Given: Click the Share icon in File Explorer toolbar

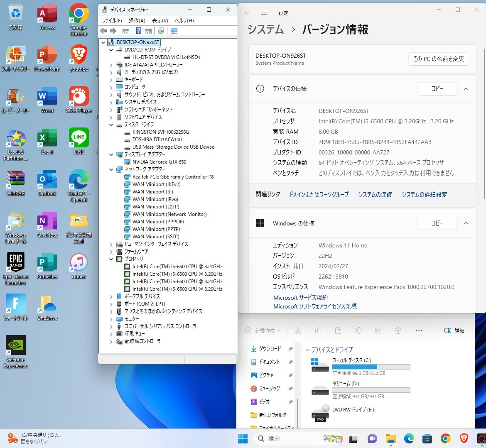Looking at the screenshot, I should pyautogui.click(x=378, y=330).
